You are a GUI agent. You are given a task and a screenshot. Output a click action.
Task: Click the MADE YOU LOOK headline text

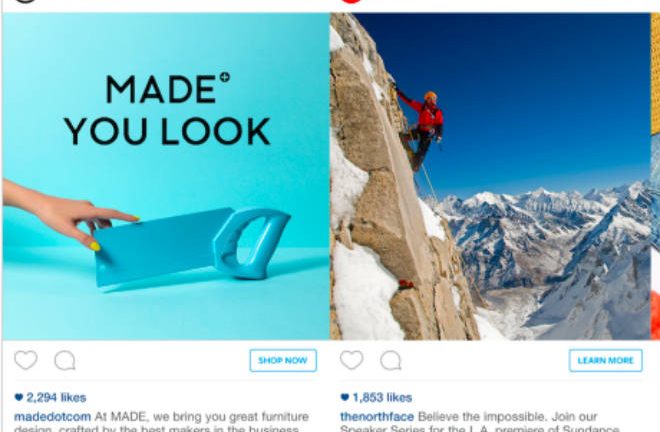click(x=168, y=109)
